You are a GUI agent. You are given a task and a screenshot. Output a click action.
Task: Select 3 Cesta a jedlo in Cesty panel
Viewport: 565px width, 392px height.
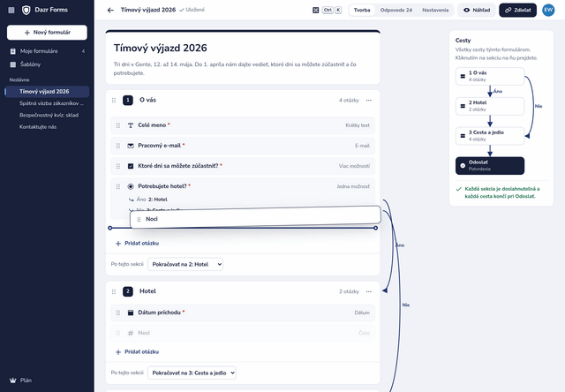coord(490,136)
